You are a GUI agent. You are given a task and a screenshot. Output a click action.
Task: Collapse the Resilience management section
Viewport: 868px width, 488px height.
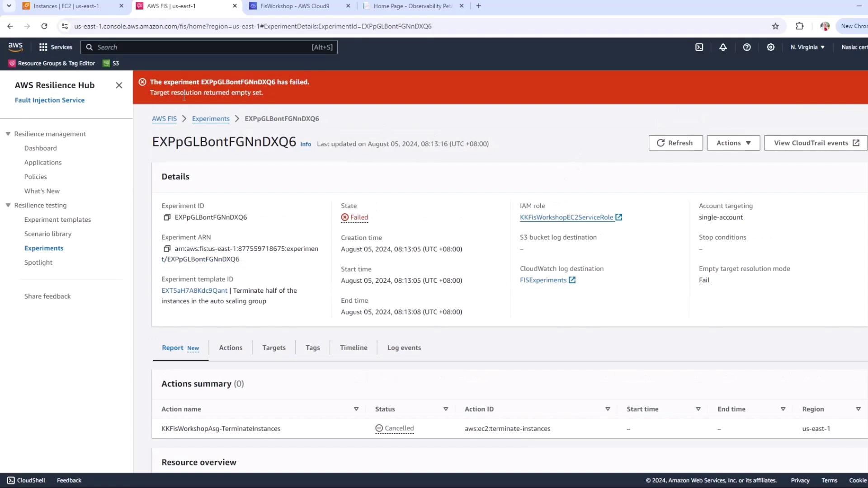pyautogui.click(x=8, y=134)
